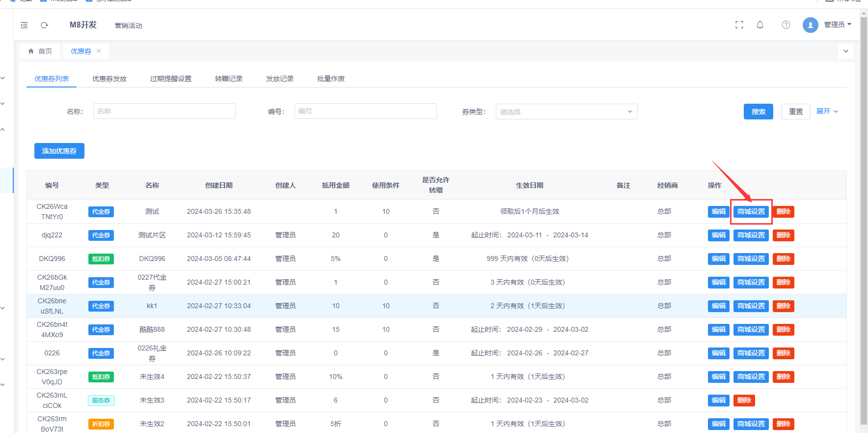The height and width of the screenshot is (433, 868).
Task: Switch to the 优惠券发放 tab
Action: [x=109, y=79]
